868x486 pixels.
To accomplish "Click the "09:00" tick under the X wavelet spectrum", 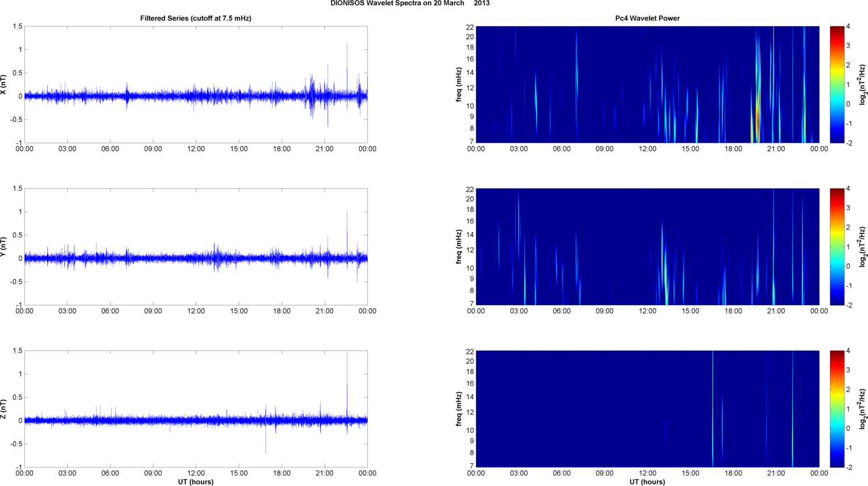I will [x=604, y=149].
